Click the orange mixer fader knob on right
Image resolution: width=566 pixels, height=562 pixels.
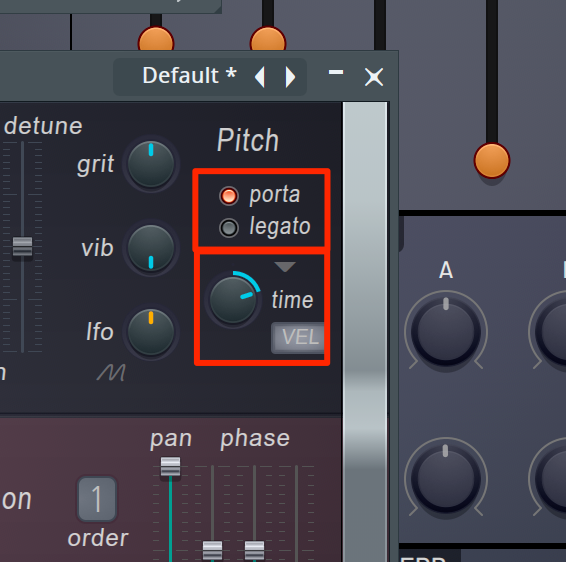pyautogui.click(x=492, y=161)
